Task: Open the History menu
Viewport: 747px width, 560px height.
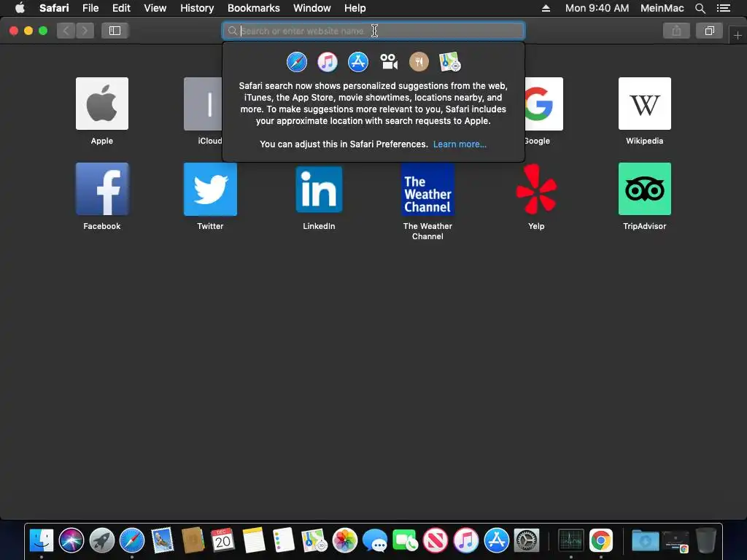Action: [x=197, y=8]
